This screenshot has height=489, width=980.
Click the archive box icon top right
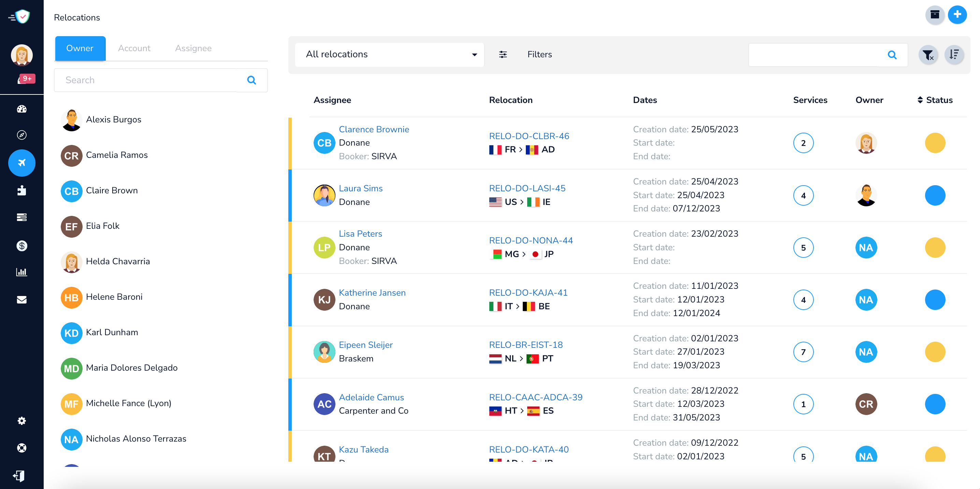(x=935, y=15)
